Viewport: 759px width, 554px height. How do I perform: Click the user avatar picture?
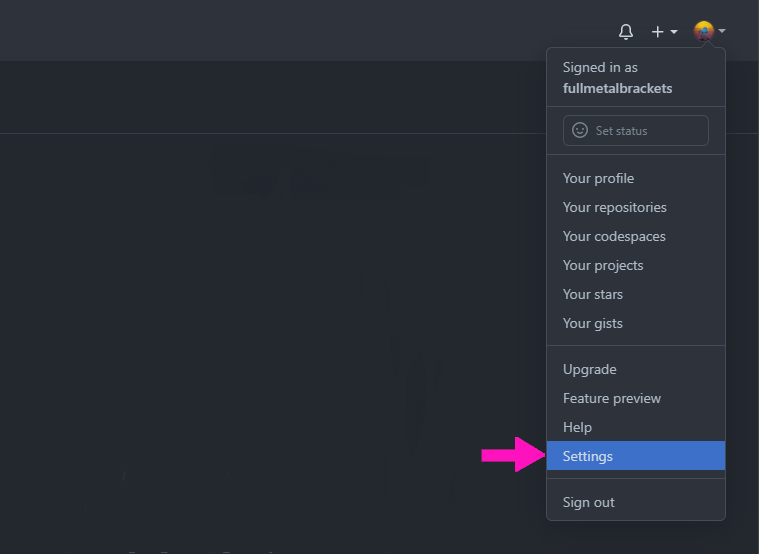(x=704, y=31)
